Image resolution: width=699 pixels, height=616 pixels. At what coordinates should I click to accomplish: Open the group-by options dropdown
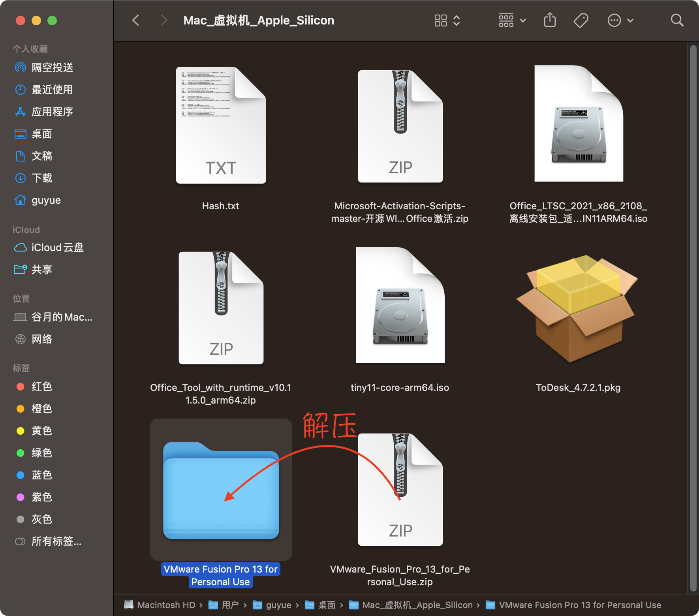(x=512, y=20)
